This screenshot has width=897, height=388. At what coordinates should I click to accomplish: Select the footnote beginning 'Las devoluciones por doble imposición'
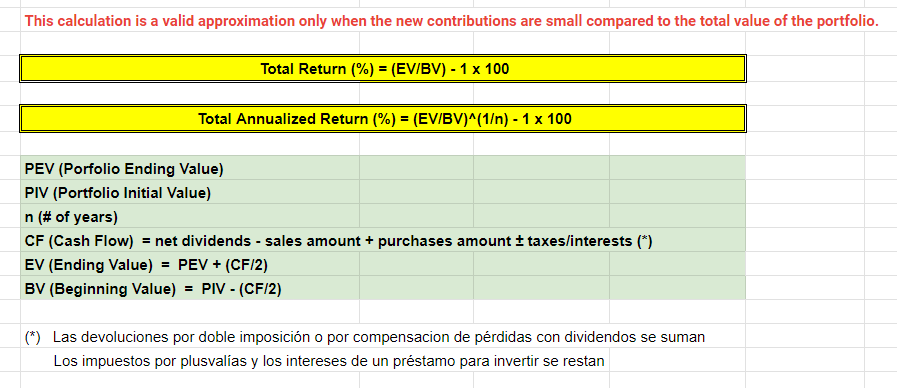[x=365, y=337]
